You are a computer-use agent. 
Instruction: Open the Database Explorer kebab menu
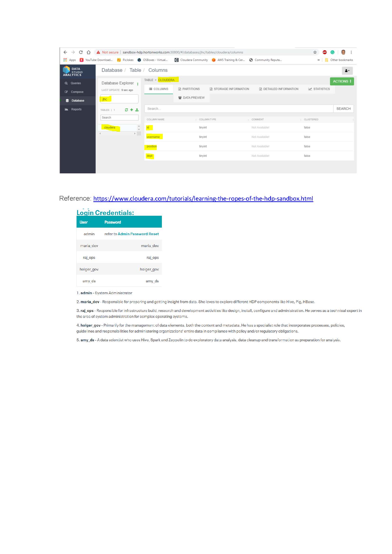point(138,84)
